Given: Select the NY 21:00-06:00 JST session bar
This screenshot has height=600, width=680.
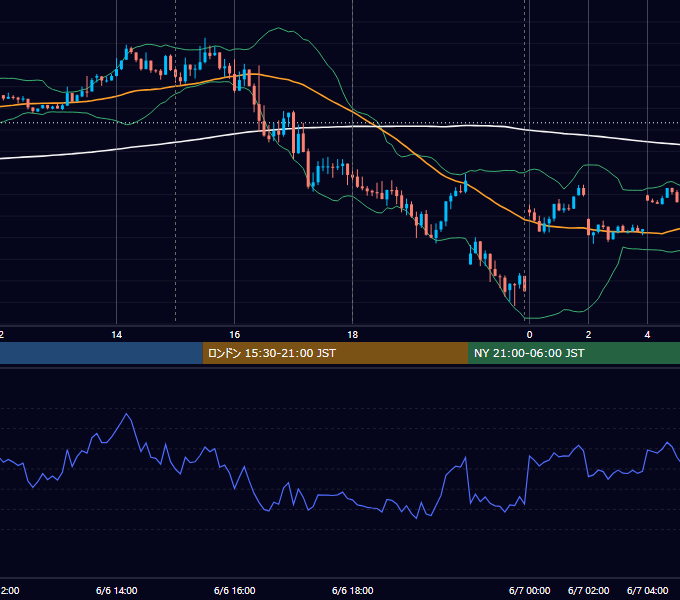Looking at the screenshot, I should click(x=574, y=353).
